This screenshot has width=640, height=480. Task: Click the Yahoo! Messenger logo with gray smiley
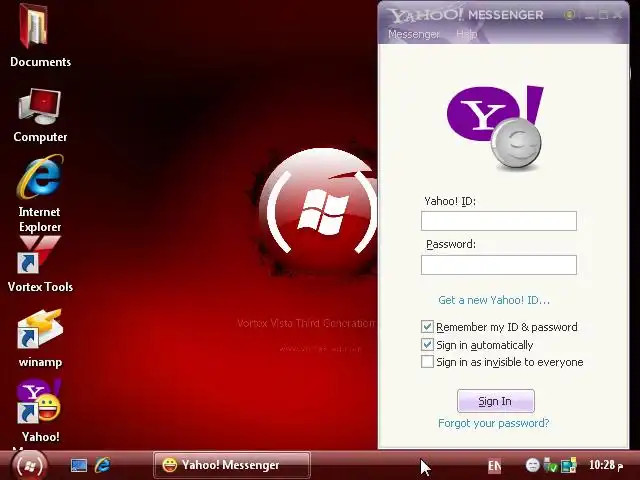[495, 127]
